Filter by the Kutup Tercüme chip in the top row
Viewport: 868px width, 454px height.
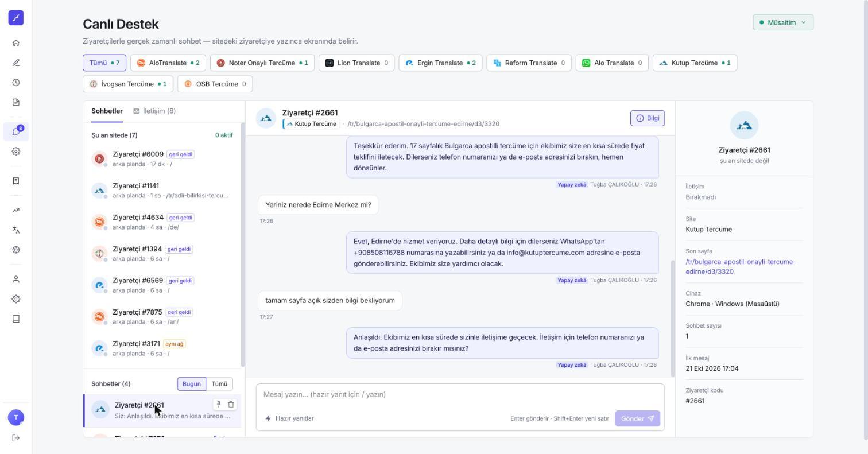695,63
